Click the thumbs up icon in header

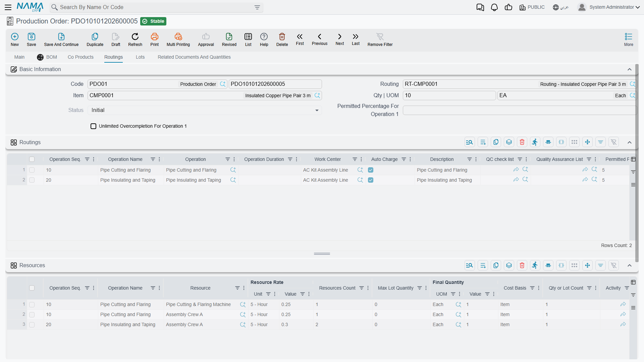508,7
